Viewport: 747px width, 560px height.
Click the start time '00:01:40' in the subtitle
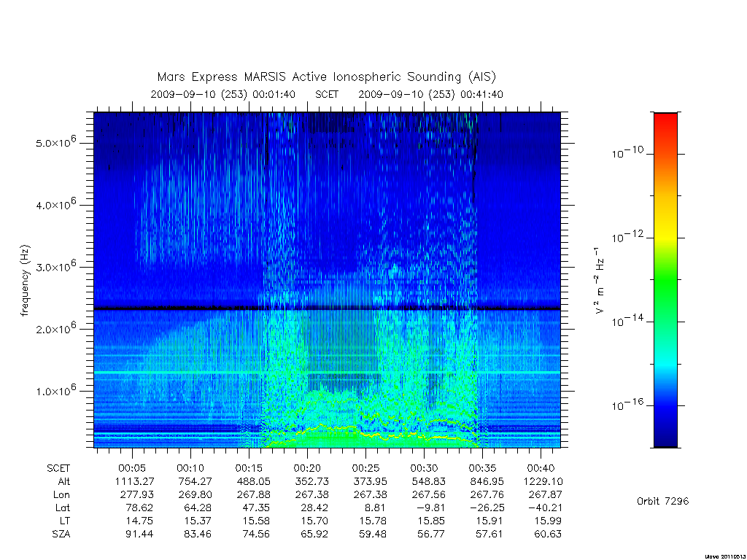274,94
